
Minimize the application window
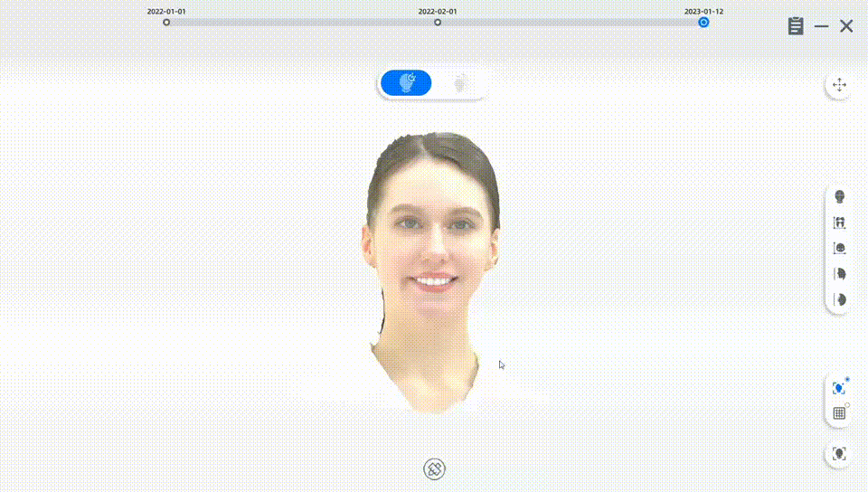[x=822, y=26]
